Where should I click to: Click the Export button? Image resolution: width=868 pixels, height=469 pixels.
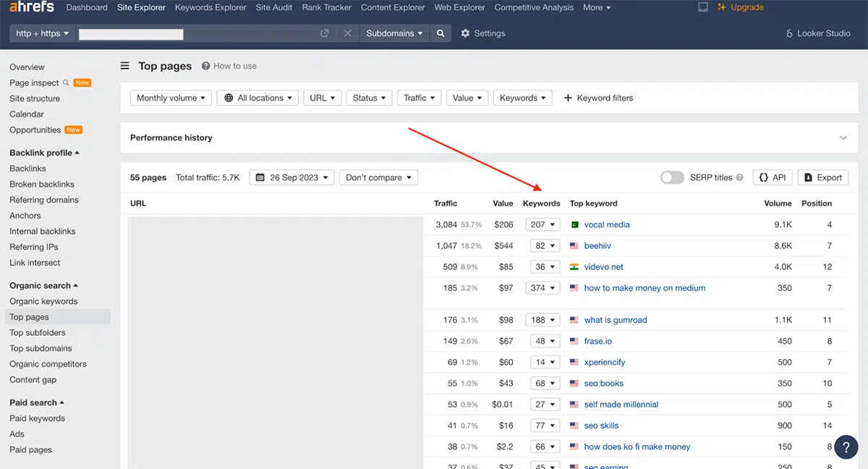823,177
